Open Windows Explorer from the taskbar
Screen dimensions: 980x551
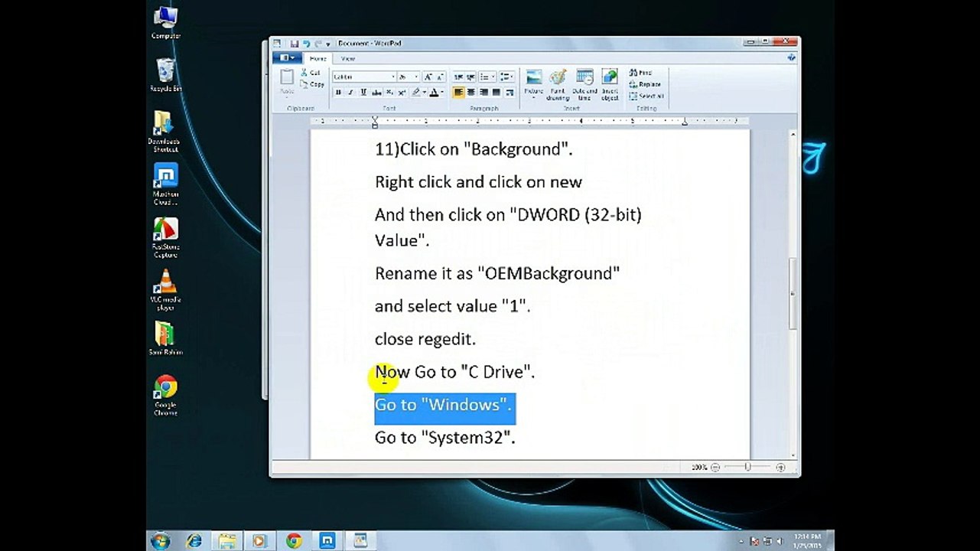pos(226,541)
